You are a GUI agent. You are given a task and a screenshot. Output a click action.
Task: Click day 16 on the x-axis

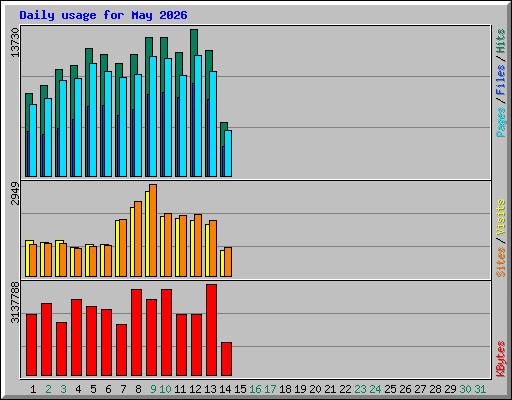(255, 389)
